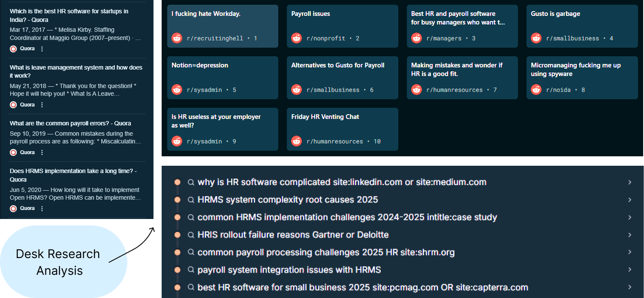Viewport: 644px width, 298px height.
Task: Expand 'best HR software for small business' chevron
Action: click(630, 287)
